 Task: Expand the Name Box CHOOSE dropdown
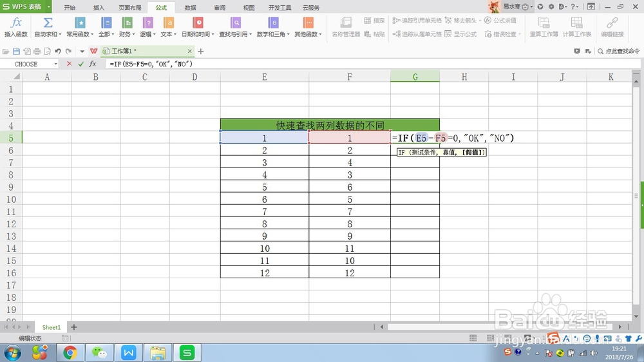point(56,64)
